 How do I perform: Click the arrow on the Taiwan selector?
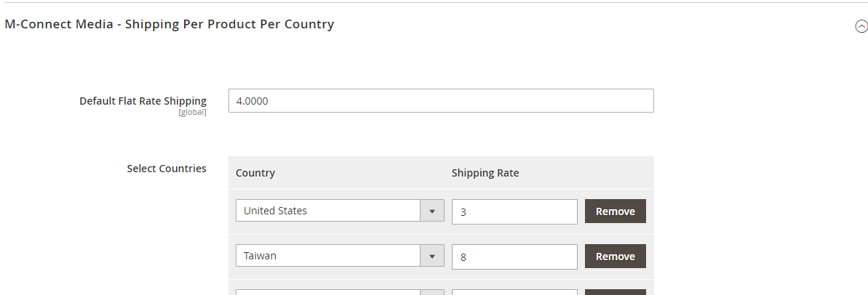click(x=432, y=256)
